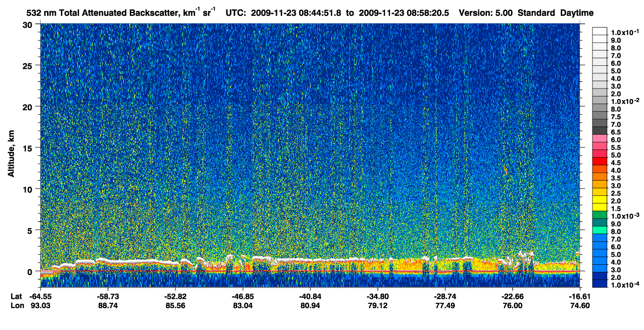Pick the mint green swatch in the color bar
The height and width of the screenshot is (330, 644).
pyautogui.click(x=600, y=230)
